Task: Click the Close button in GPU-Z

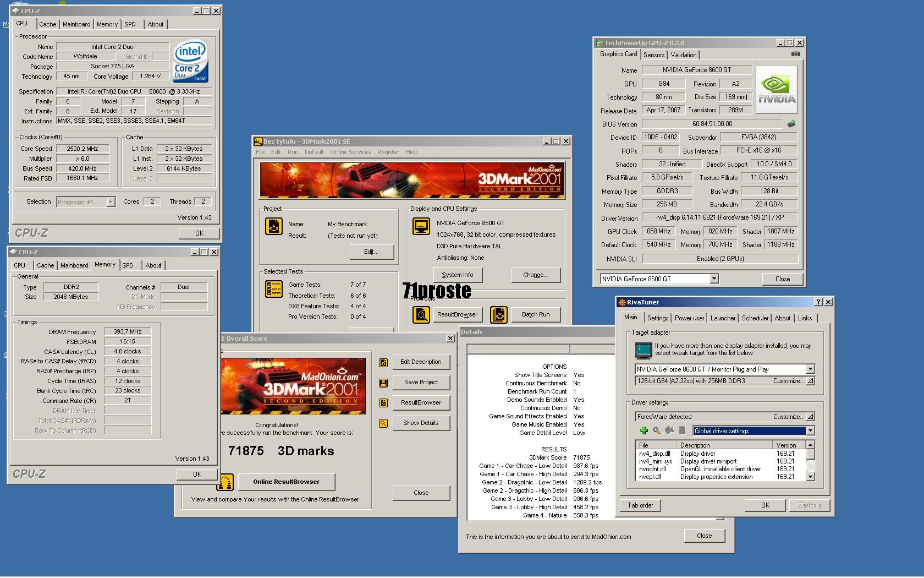Action: point(782,279)
